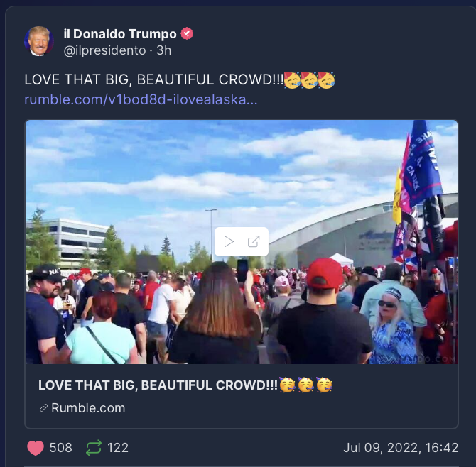Click the 508 likes count
476x467 pixels.
pyautogui.click(x=60, y=448)
